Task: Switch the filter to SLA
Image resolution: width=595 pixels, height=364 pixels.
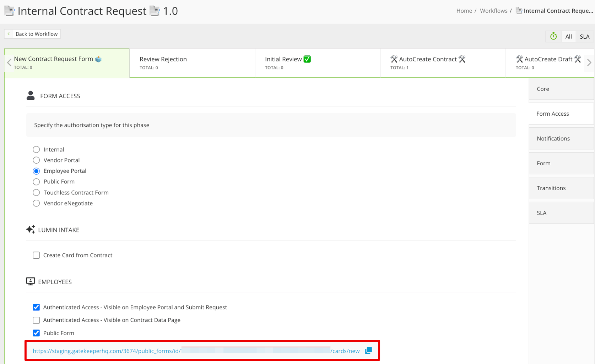Action: 584,36
